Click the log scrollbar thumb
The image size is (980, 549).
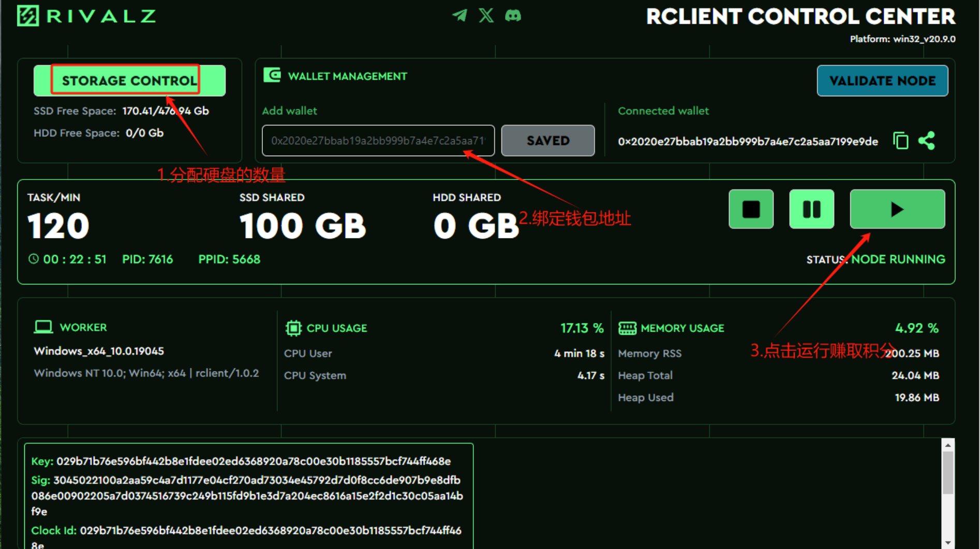click(x=948, y=473)
